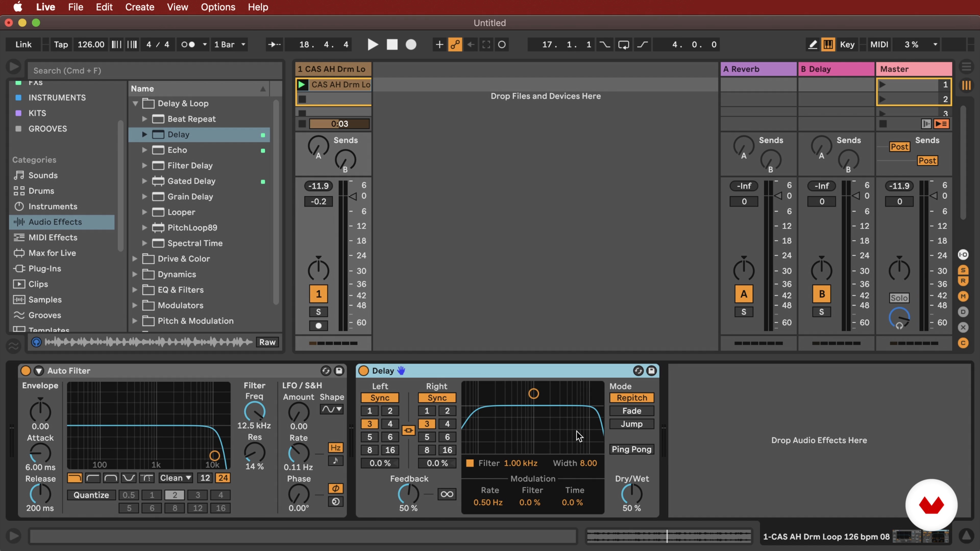Select the high-pass filter type icon
This screenshot has width=980, height=551.
(92, 478)
